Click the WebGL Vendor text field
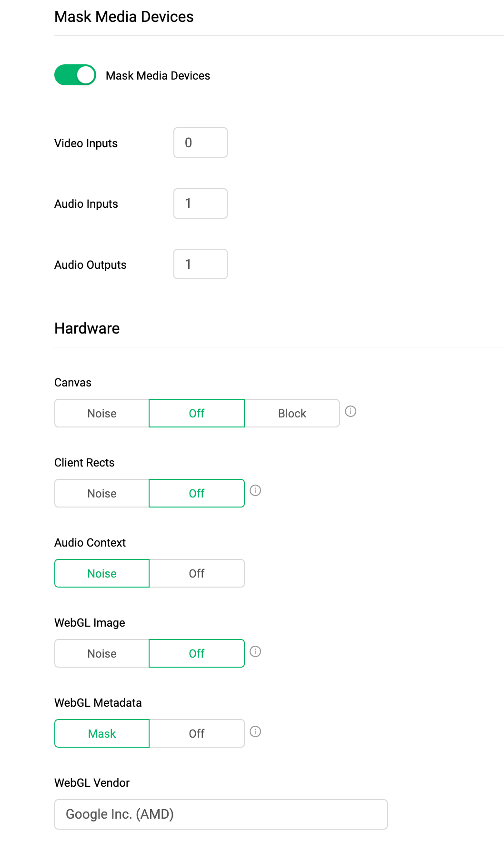Screen dimensions: 504x853 coord(221,814)
